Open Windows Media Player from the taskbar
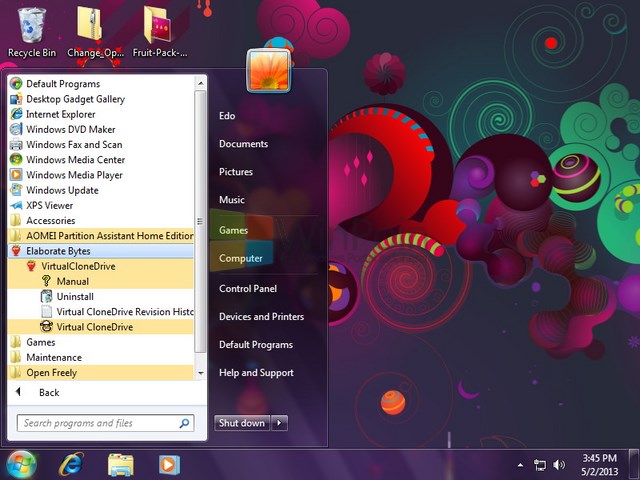 point(169,464)
